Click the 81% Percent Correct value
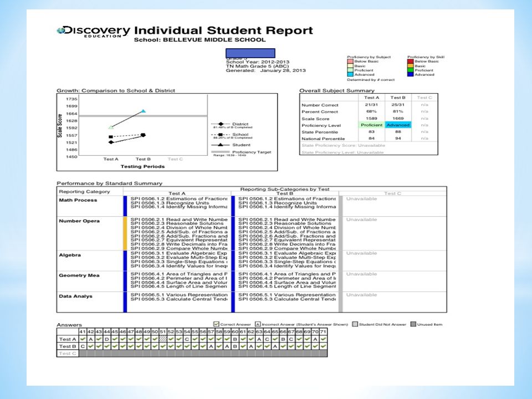 tap(398, 111)
